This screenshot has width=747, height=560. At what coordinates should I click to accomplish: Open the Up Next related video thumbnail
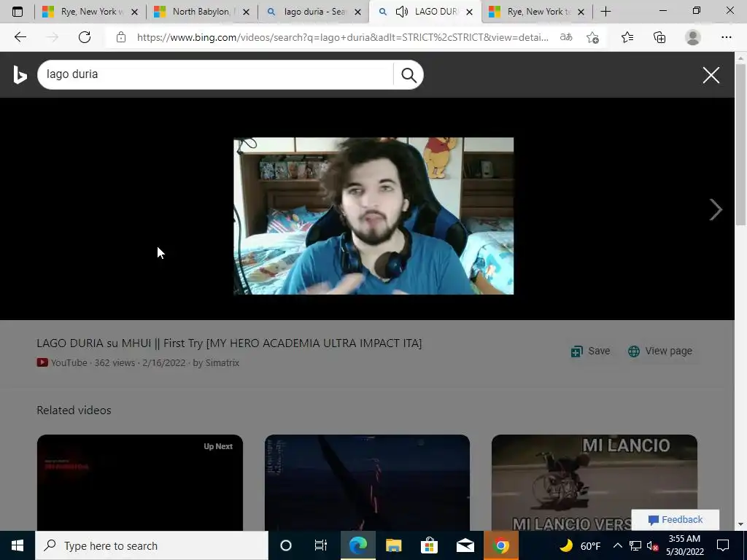pos(139,483)
